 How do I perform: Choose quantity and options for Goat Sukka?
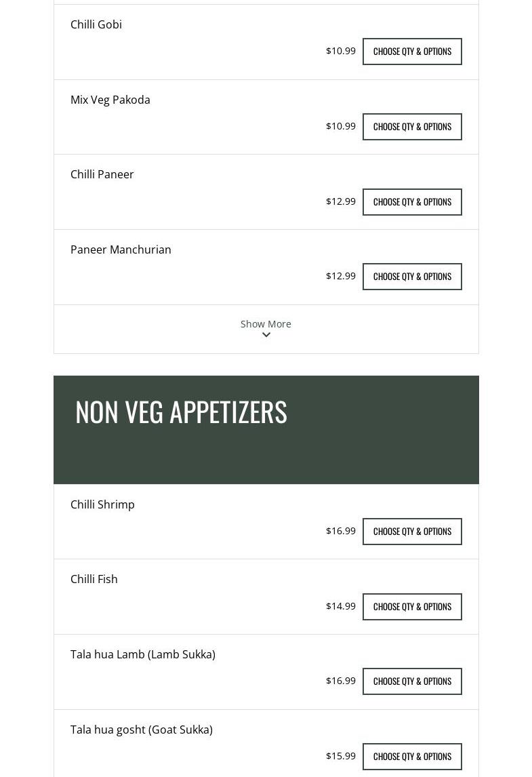coord(412,757)
